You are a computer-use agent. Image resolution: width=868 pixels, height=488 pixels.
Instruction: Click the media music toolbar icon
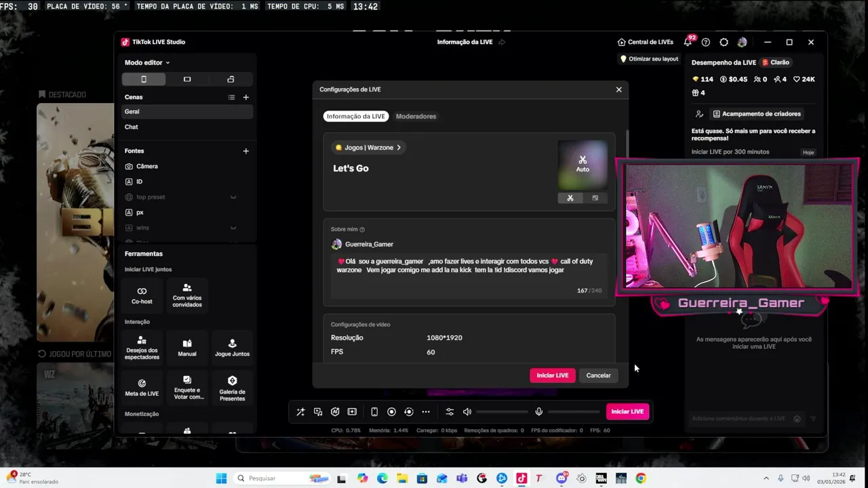click(x=318, y=412)
